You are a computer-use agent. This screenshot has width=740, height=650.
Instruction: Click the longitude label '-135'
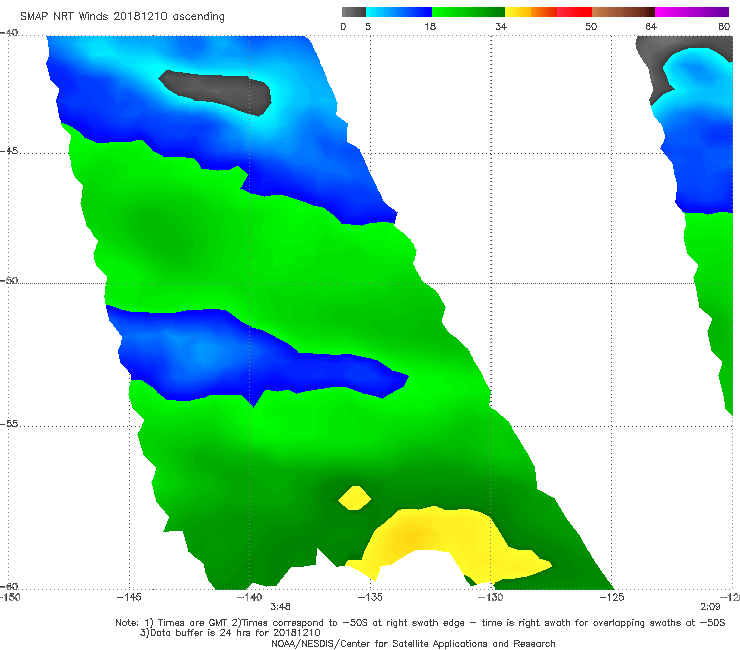coord(370,597)
